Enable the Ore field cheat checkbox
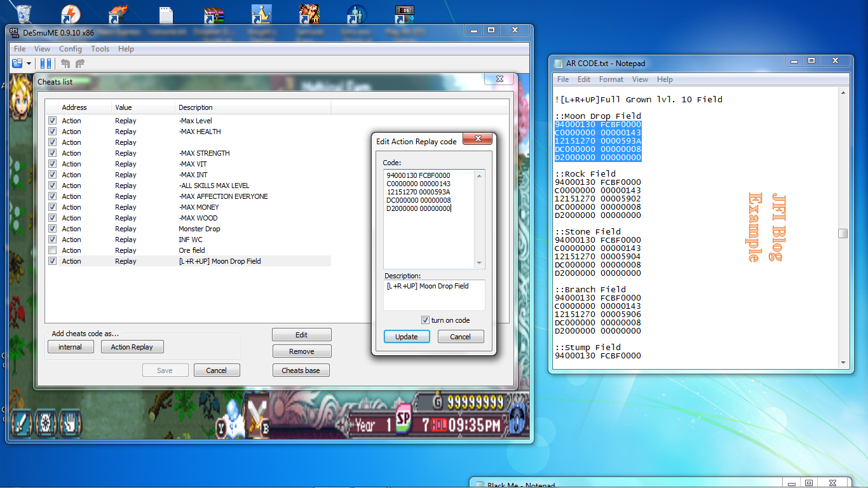 52,250
